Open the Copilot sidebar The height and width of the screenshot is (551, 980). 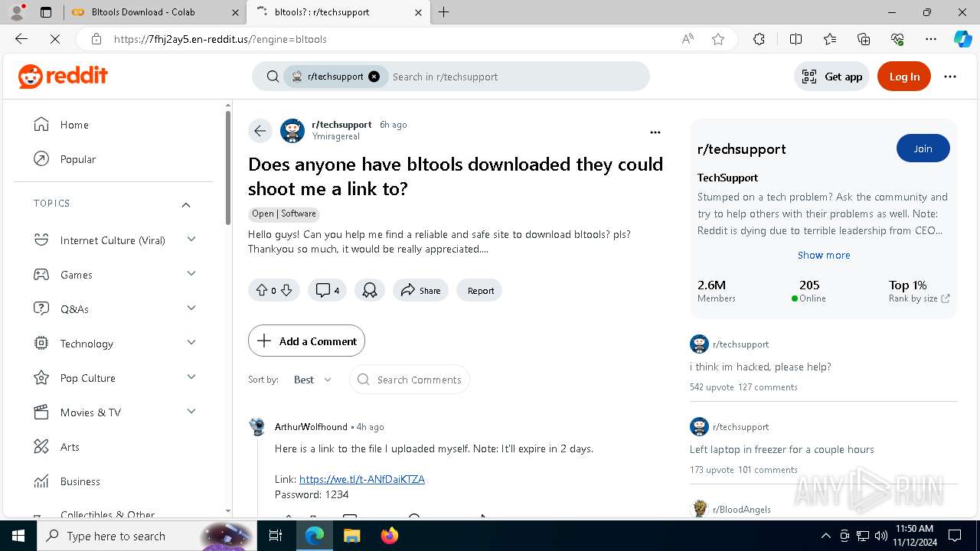pyautogui.click(x=962, y=39)
